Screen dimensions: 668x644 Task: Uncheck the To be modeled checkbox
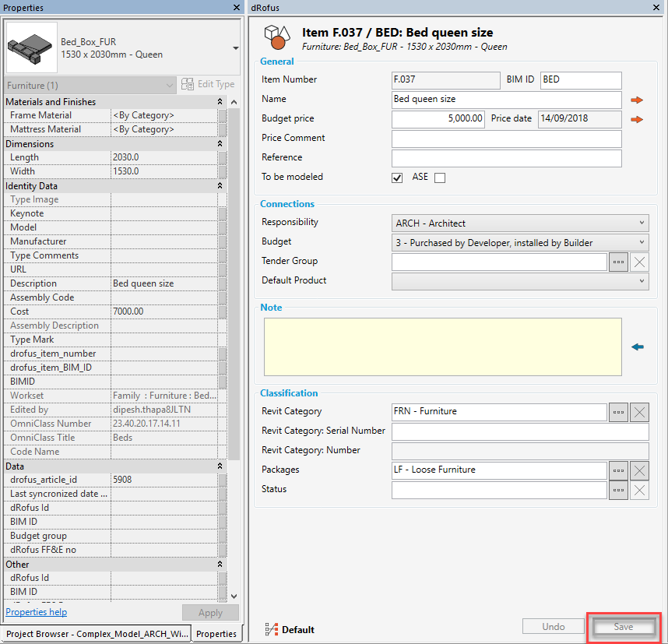[x=397, y=178]
